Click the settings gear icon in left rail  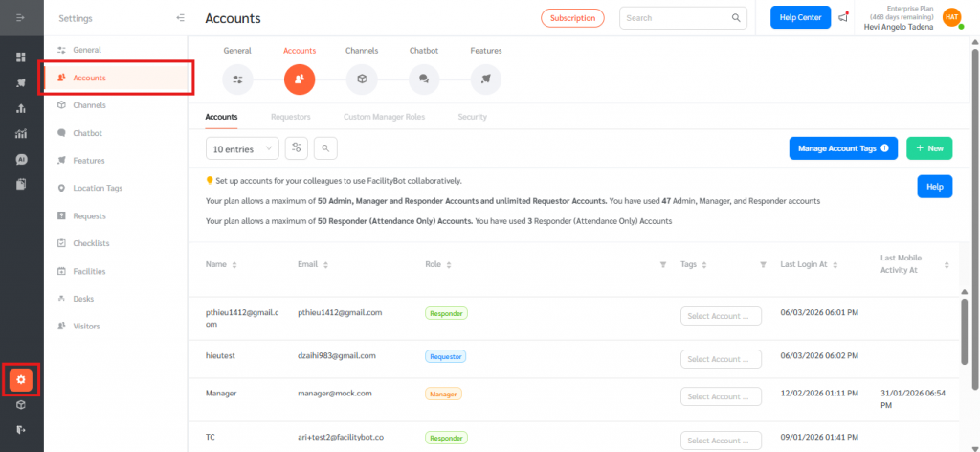click(21, 379)
